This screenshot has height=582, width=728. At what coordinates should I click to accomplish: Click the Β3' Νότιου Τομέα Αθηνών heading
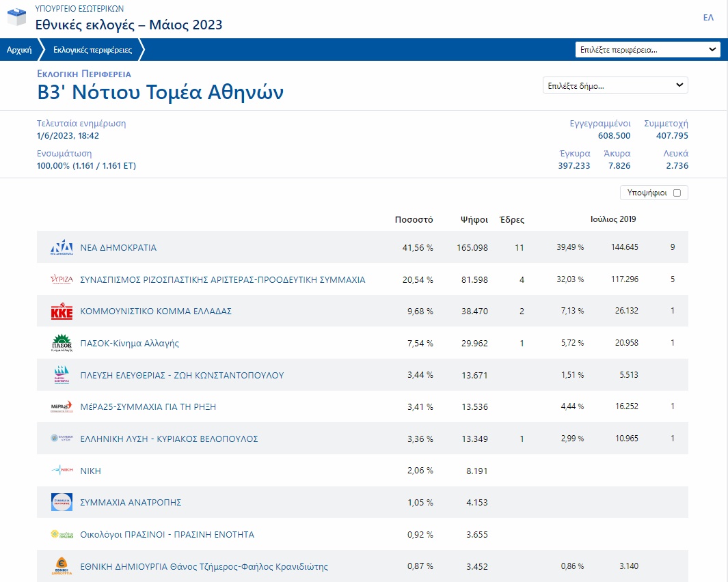[x=160, y=92]
